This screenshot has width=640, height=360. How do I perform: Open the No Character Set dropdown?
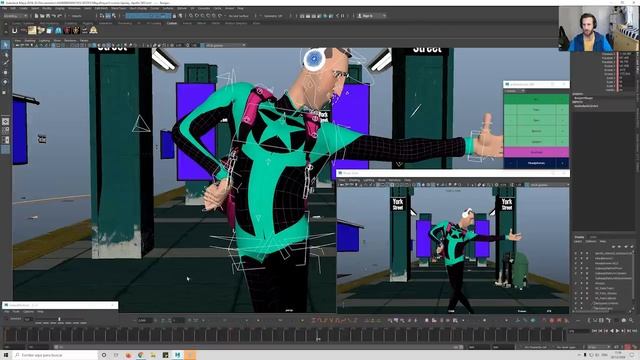coord(536,347)
